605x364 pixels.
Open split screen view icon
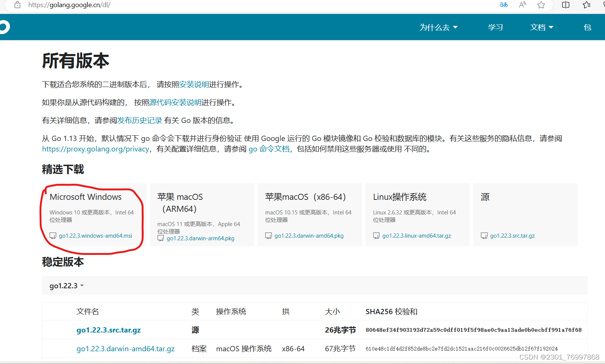click(x=565, y=5)
